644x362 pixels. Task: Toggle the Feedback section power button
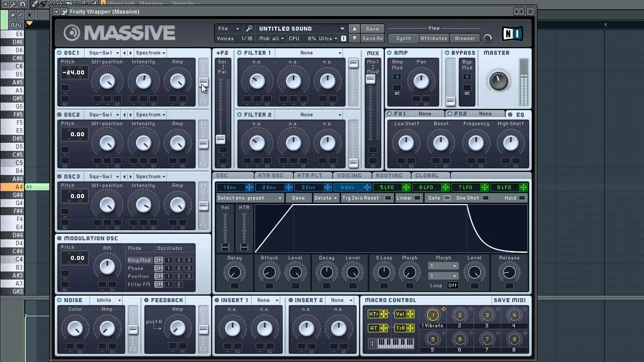click(146, 300)
